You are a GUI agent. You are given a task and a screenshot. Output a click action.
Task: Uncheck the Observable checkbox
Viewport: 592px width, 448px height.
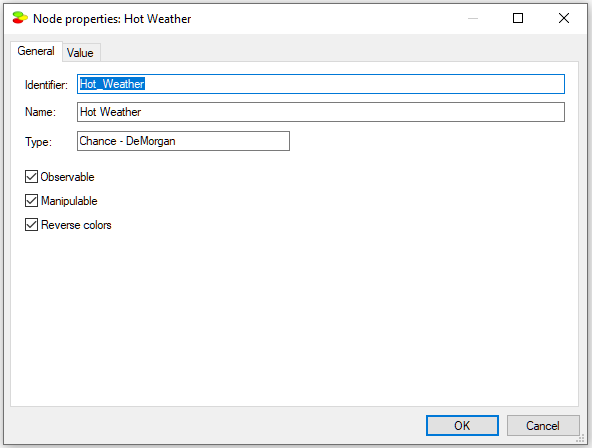tap(31, 177)
